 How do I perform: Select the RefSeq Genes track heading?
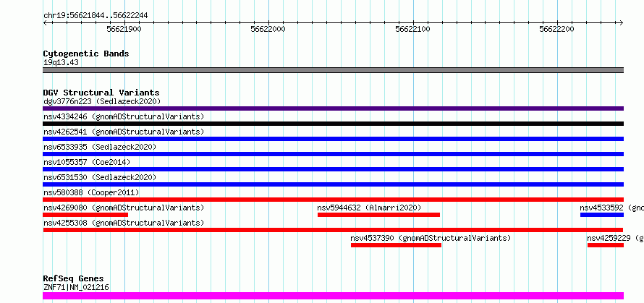[73, 279]
